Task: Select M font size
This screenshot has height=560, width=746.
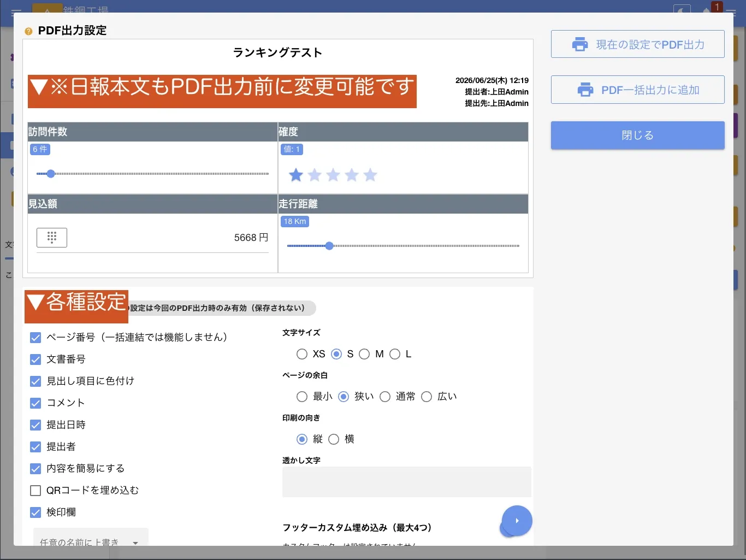Action: point(364,354)
